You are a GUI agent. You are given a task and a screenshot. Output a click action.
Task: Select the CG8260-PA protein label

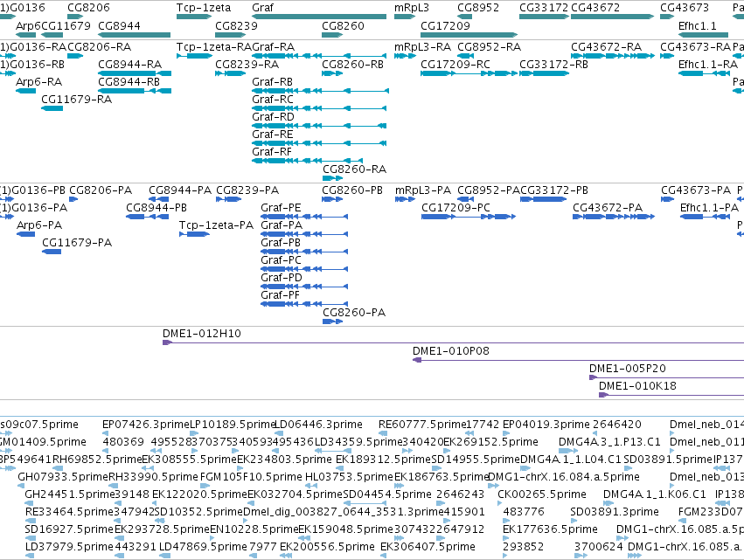tap(354, 313)
